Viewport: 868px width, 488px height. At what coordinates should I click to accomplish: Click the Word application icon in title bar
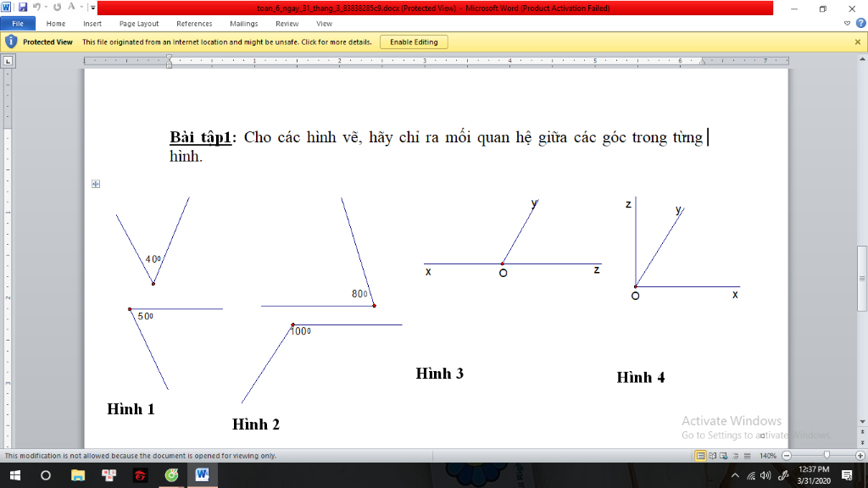pos(6,7)
